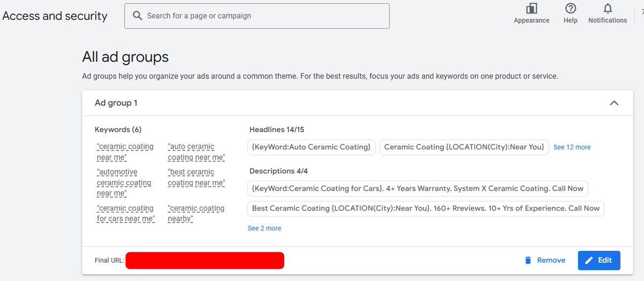Click the Ad group 1 title

tap(116, 103)
